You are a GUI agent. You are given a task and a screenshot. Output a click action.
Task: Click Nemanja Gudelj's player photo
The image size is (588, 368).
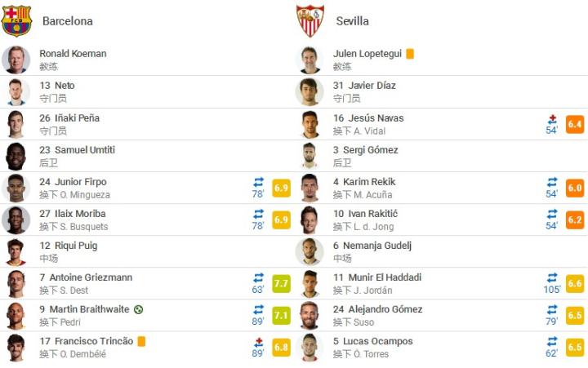(310, 251)
